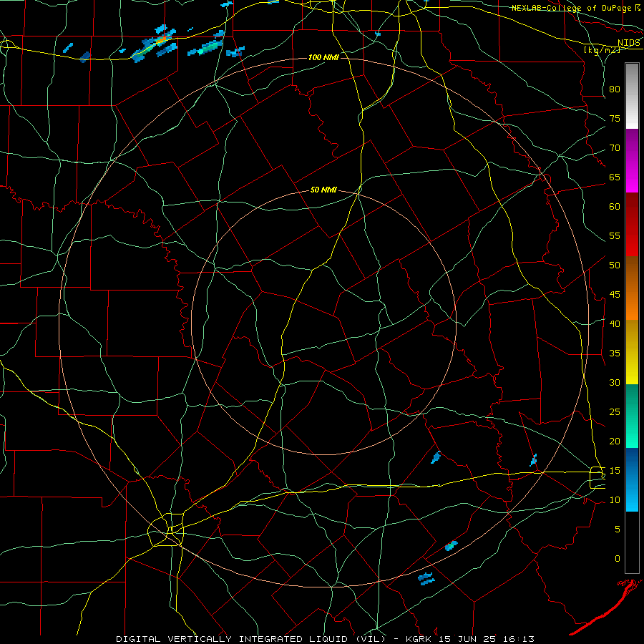The height and width of the screenshot is (644, 644).
Task: Click the [kg/m2] units label
Action: click(602, 49)
